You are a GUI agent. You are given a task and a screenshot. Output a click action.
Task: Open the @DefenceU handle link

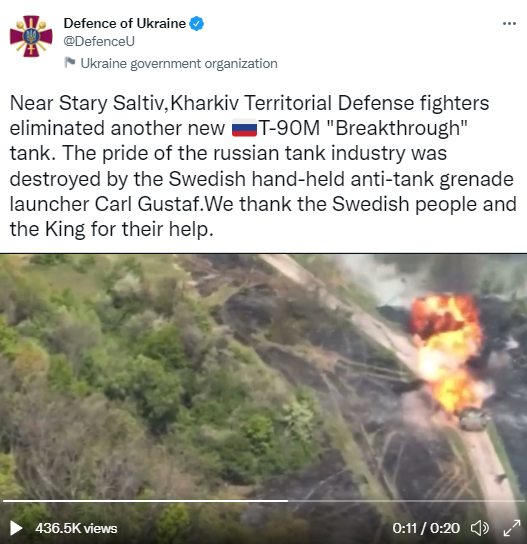coord(99,41)
